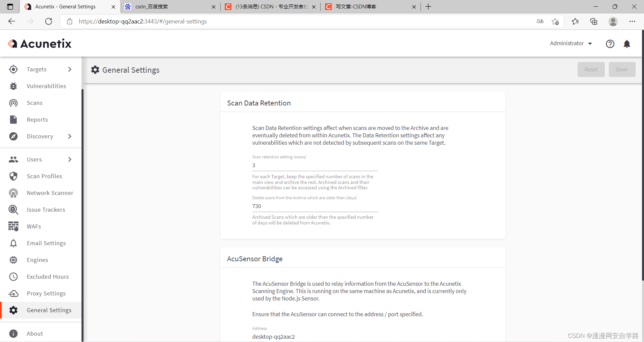Viewport: 644px width, 342px height.
Task: Edit the scan retention setting field
Action: (x=315, y=165)
